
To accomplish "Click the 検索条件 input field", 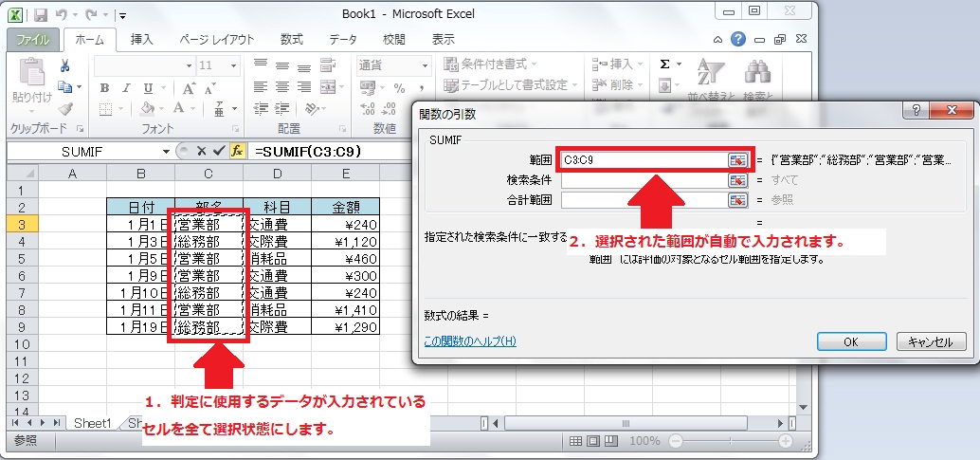I will 644,180.
